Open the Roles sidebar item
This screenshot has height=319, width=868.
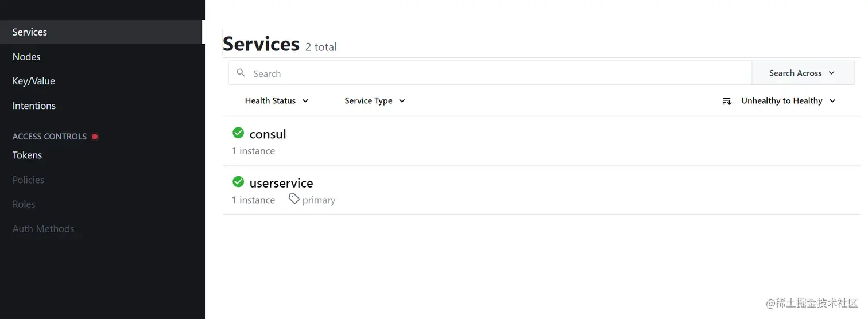point(24,204)
